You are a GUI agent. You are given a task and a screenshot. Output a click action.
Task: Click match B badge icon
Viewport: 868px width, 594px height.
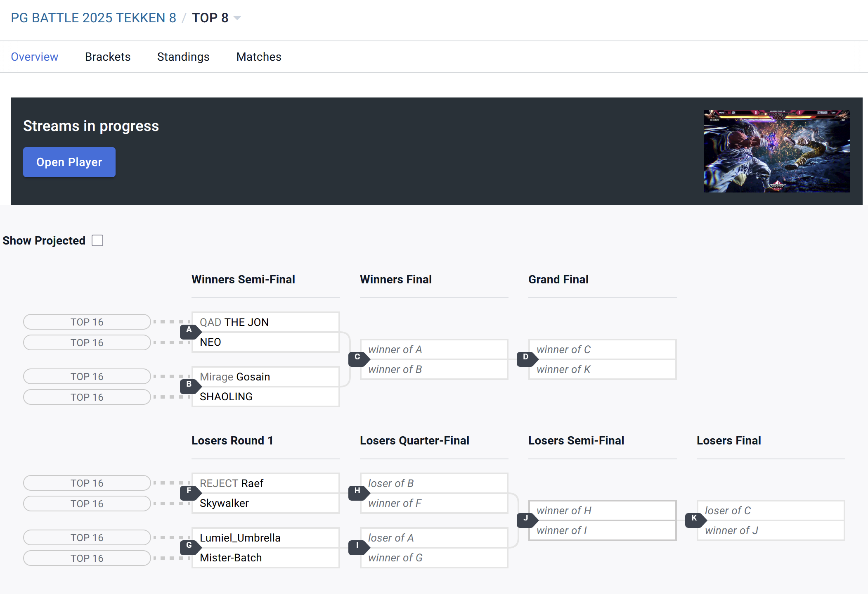coord(189,385)
